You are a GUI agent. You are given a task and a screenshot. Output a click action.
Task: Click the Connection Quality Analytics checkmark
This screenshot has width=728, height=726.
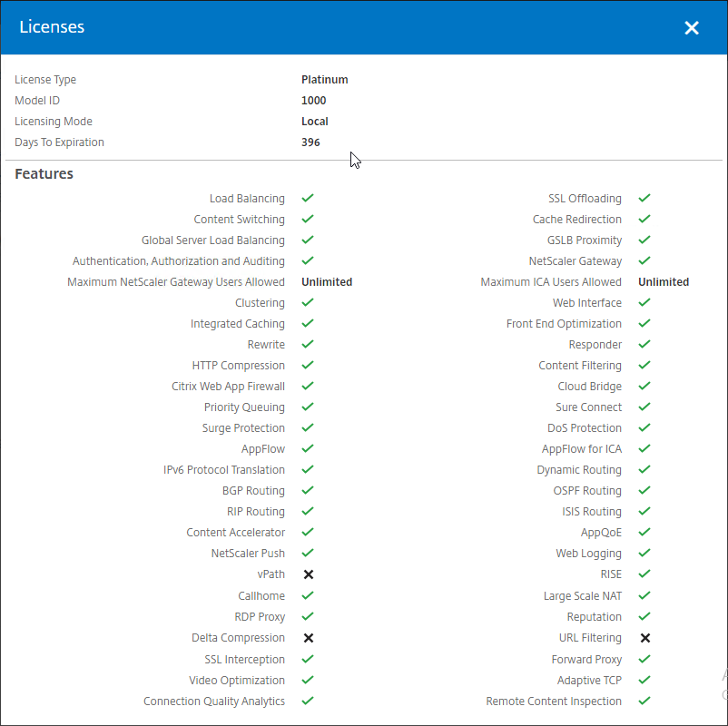point(308,701)
